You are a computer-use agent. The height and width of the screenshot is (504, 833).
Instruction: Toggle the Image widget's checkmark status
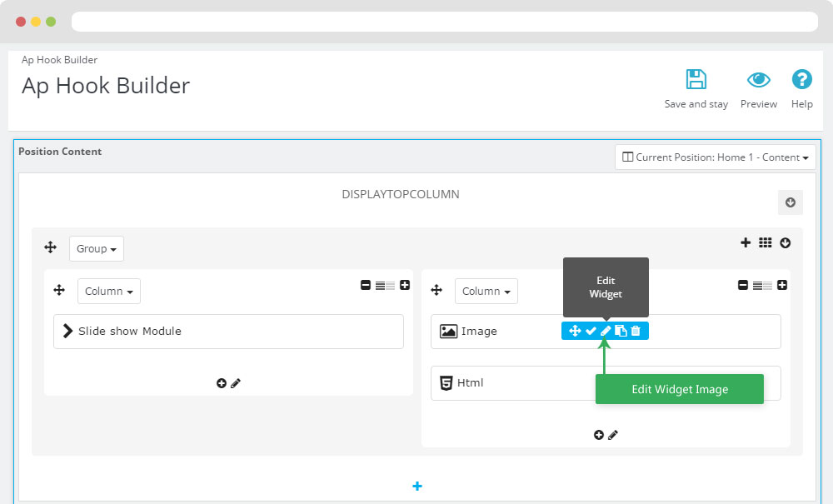pos(591,331)
